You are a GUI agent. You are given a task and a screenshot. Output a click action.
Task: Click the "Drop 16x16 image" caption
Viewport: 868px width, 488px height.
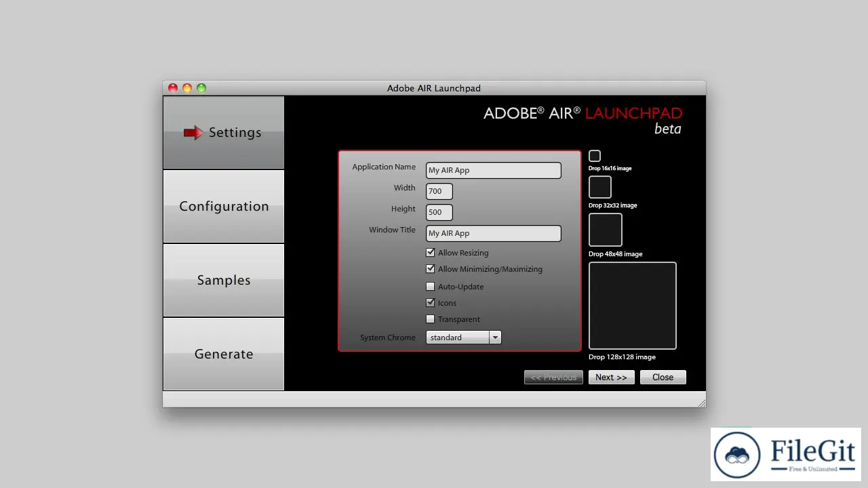(x=610, y=168)
